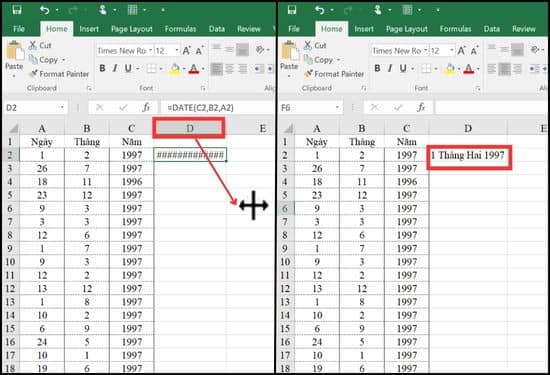Screen dimensions: 550x375
Task: Click Insert Function fx in left window
Action: (x=146, y=107)
